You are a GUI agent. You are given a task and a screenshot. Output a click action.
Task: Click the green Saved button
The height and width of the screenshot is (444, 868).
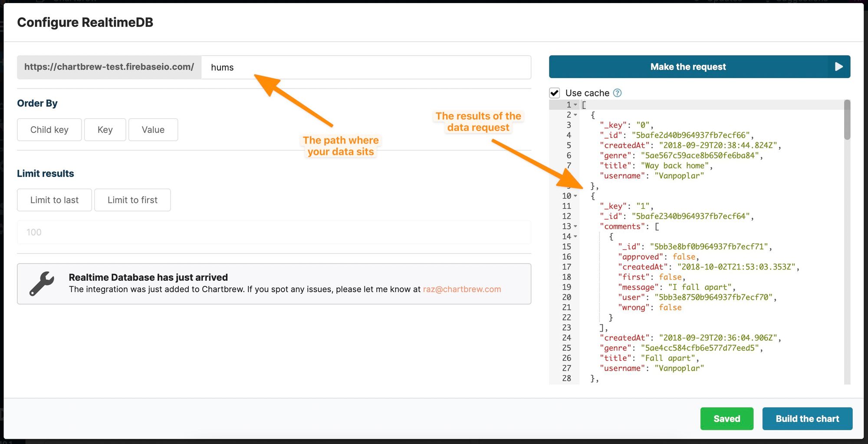(727, 419)
